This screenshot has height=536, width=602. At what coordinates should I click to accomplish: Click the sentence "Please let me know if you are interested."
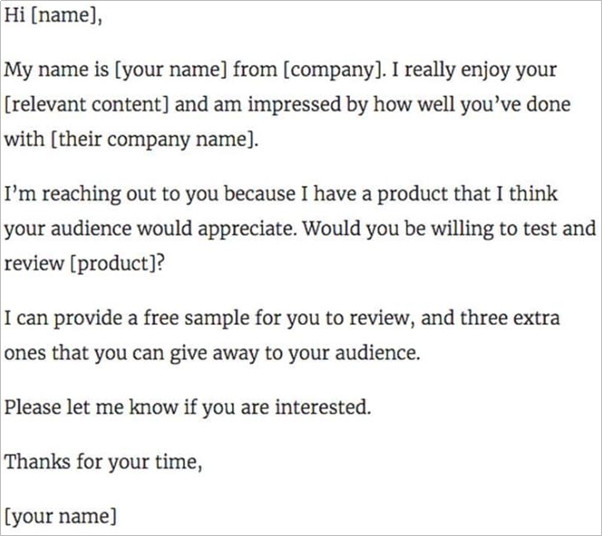(187, 407)
